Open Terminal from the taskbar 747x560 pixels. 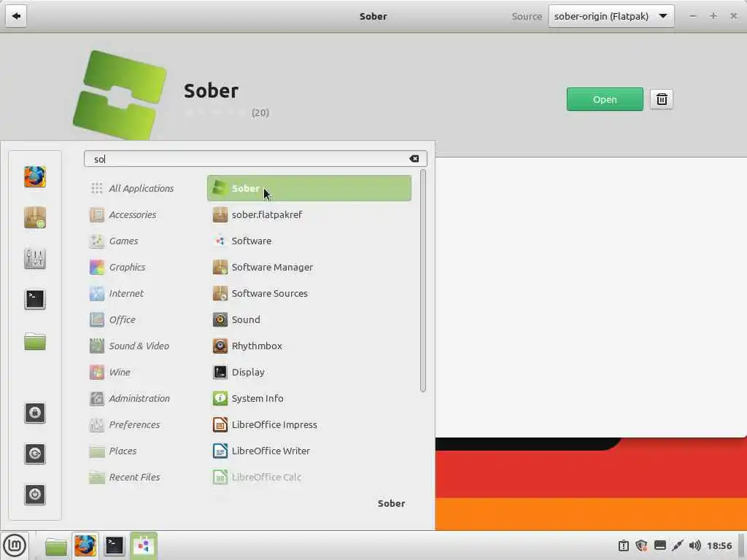click(x=115, y=545)
